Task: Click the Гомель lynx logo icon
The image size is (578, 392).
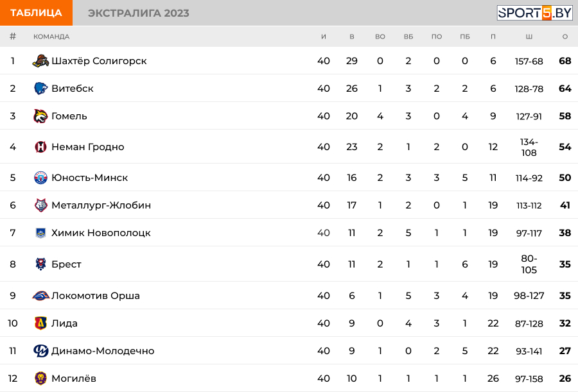Action: (x=40, y=116)
